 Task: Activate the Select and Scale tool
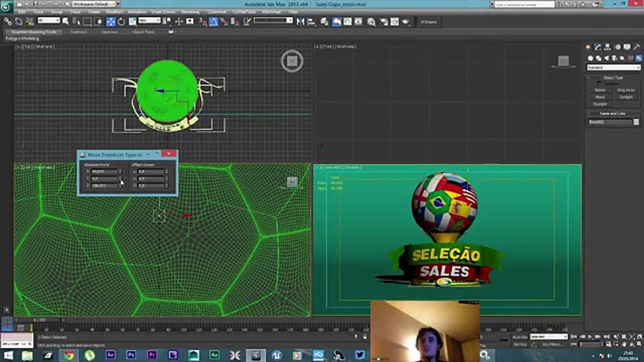point(132,22)
